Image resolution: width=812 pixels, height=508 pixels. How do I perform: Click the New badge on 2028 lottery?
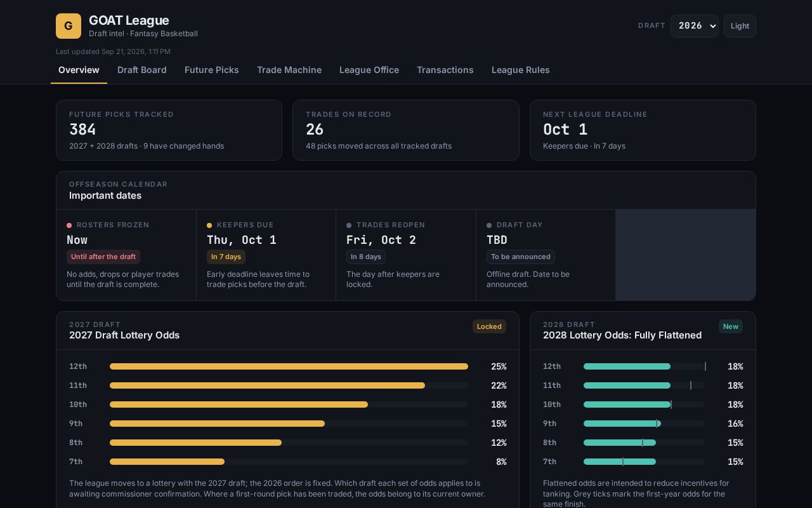point(731,326)
